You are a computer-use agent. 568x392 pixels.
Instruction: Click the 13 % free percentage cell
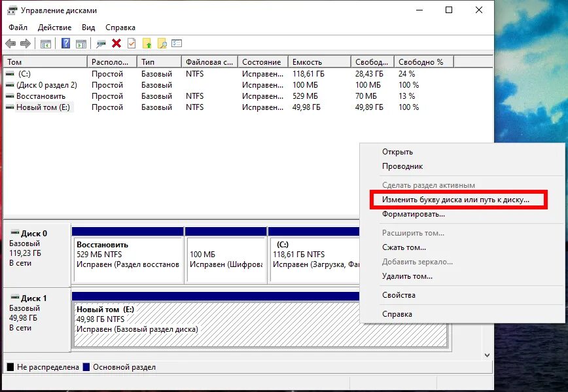(406, 96)
